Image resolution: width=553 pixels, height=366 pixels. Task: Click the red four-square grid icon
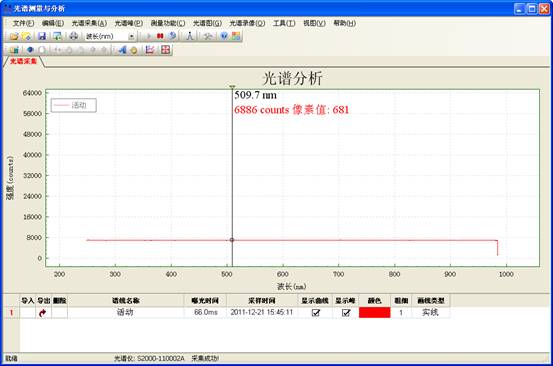point(165,50)
